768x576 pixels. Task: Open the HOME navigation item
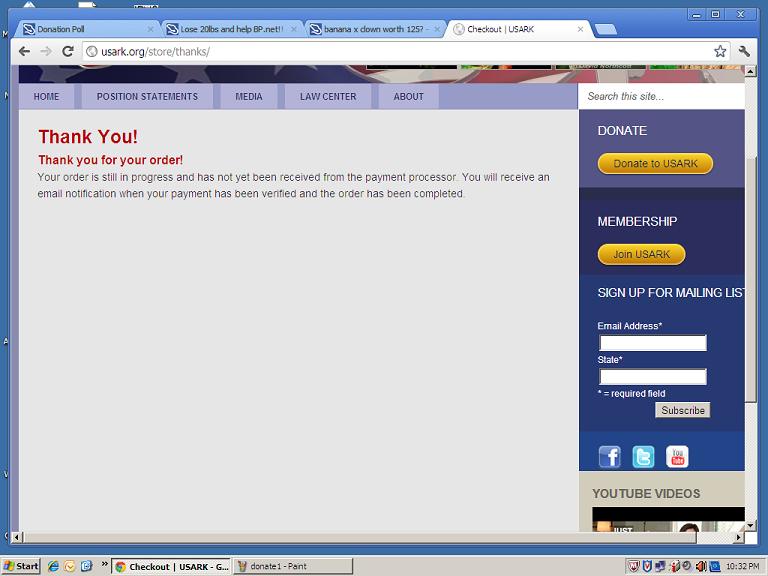click(47, 96)
